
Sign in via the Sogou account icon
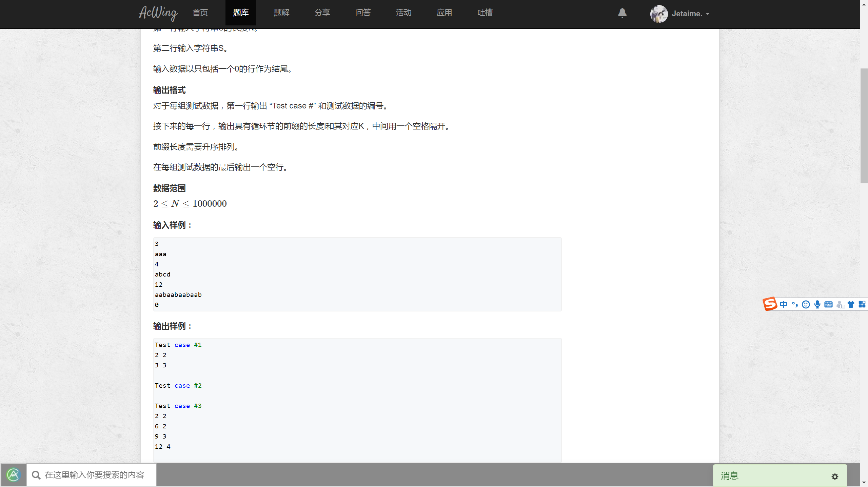click(x=840, y=304)
